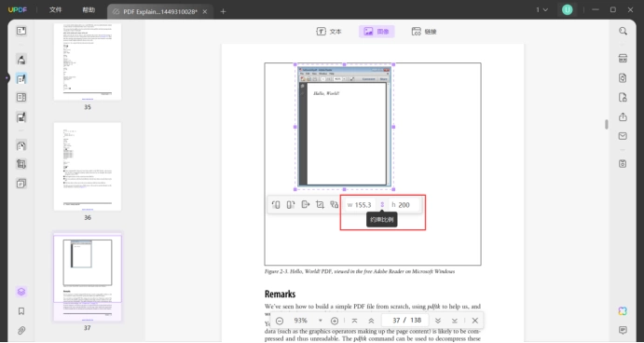The height and width of the screenshot is (343, 644).
Task: Open a new tab with plus button
Action: pyautogui.click(x=223, y=11)
